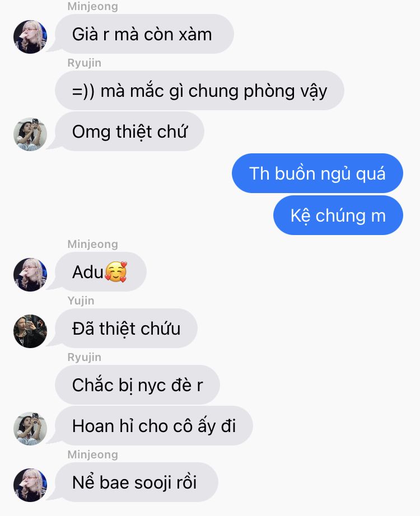
Task: Tap the smiling hearts emoji in Adu message
Action: pos(116,272)
